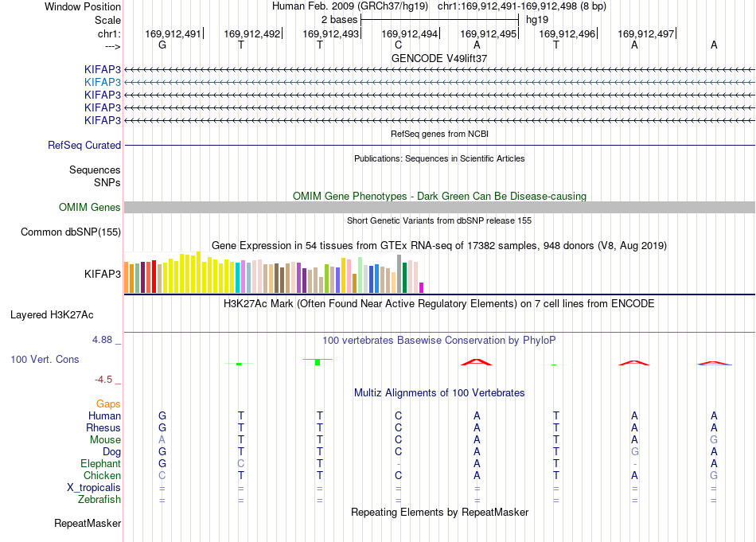756x542 pixels.
Task: Open the RepeatMasker track label
Action: (88, 523)
